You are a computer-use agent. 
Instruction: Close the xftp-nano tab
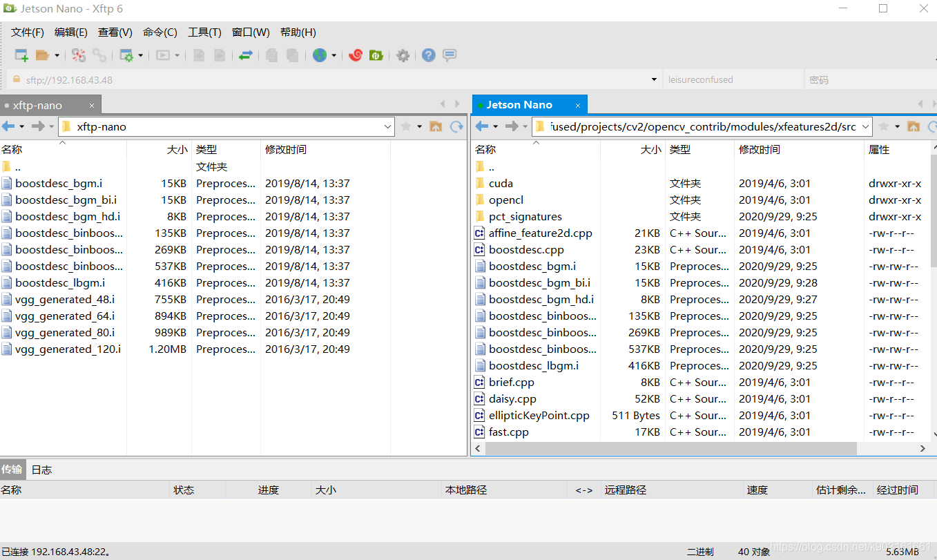(x=92, y=106)
